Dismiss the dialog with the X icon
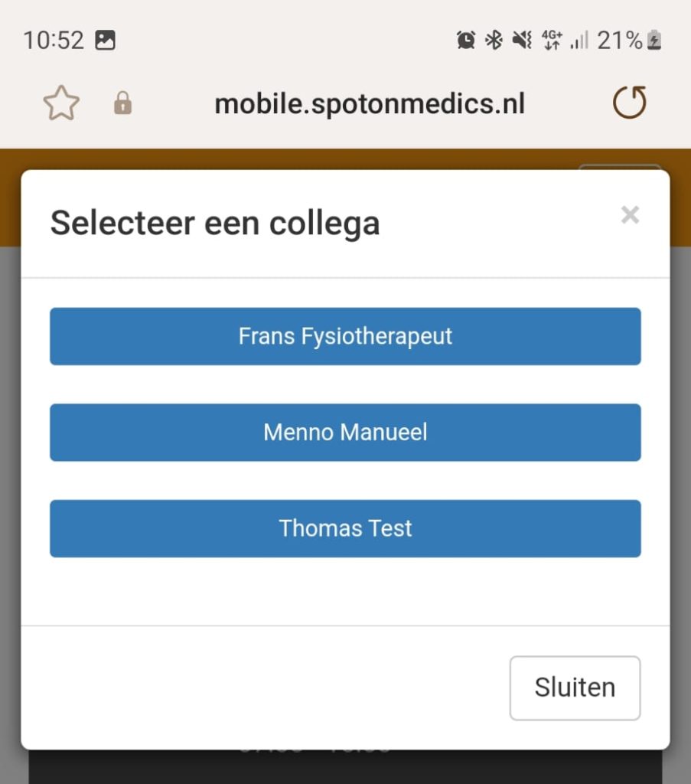This screenshot has height=784, width=691. coord(630,215)
